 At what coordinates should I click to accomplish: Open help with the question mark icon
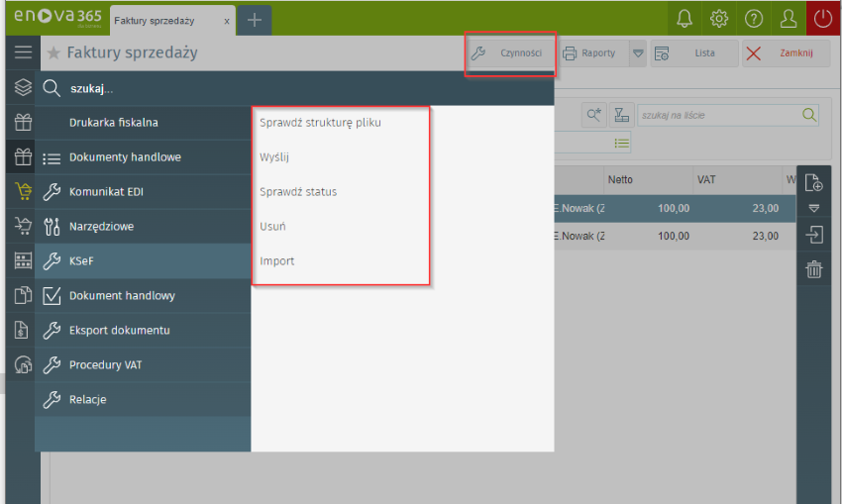tap(754, 18)
